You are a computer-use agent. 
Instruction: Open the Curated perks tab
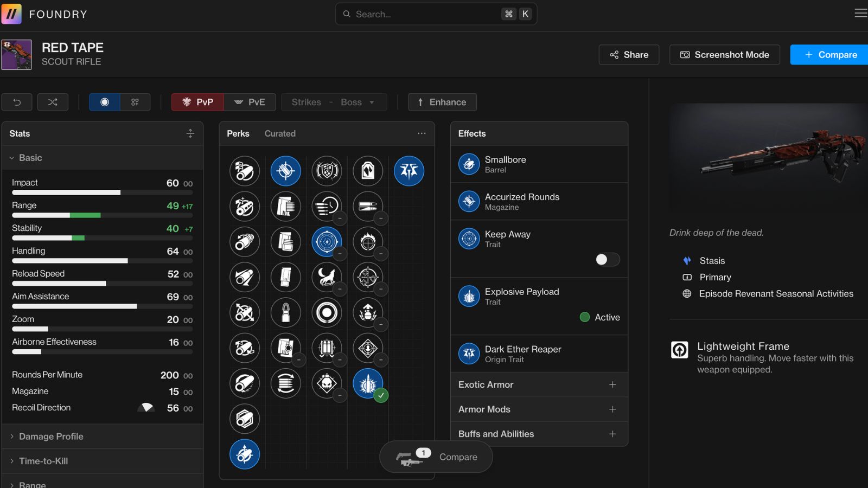click(280, 133)
